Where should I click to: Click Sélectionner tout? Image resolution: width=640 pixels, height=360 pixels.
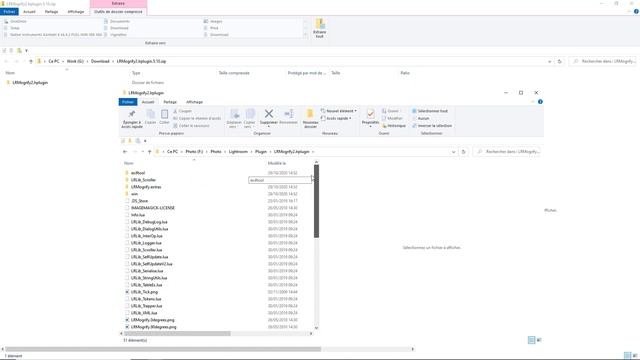pyautogui.click(x=430, y=111)
